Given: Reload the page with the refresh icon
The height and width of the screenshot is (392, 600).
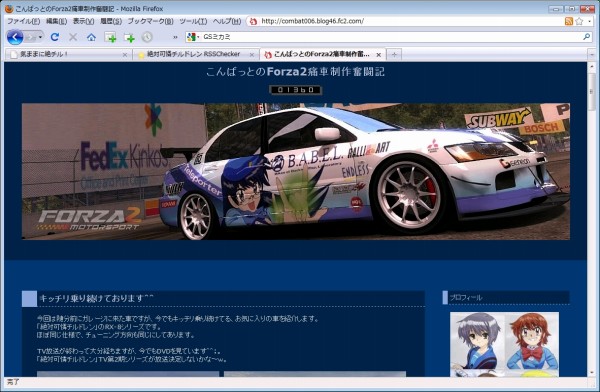Looking at the screenshot, I should pyautogui.click(x=55, y=37).
